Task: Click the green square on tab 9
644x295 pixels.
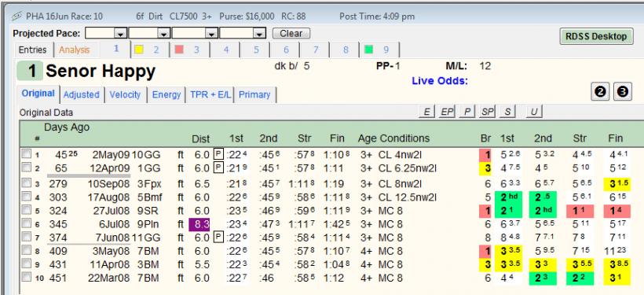Action: (x=369, y=50)
